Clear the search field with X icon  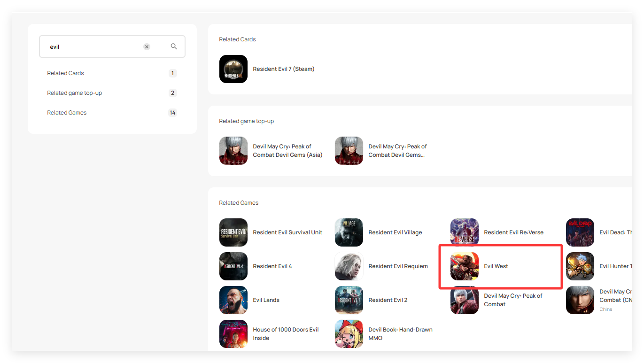point(147,47)
